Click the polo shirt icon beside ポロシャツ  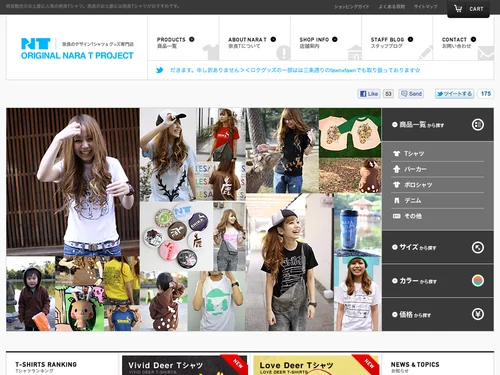click(396, 185)
